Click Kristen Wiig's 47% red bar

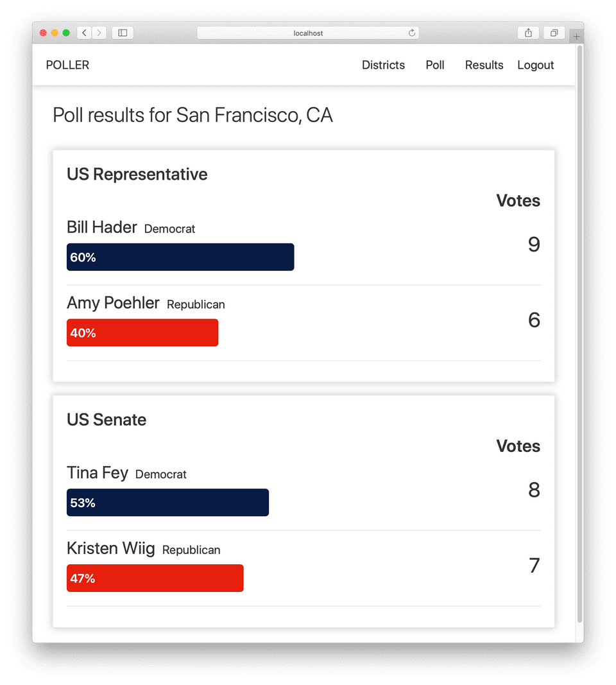(155, 578)
